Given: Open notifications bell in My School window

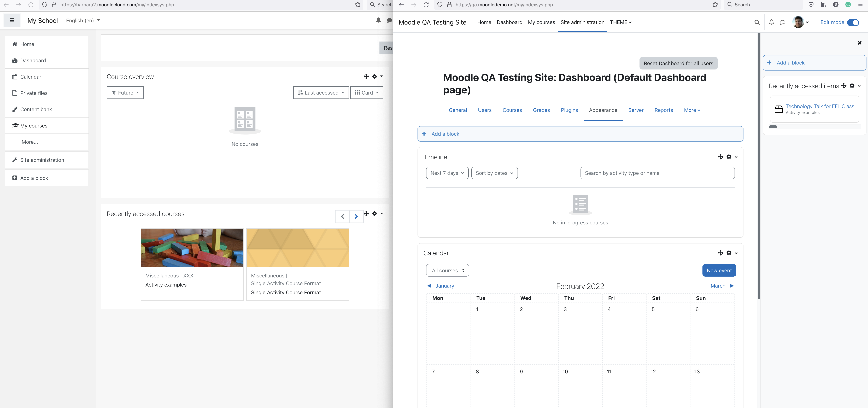Looking at the screenshot, I should point(378,21).
